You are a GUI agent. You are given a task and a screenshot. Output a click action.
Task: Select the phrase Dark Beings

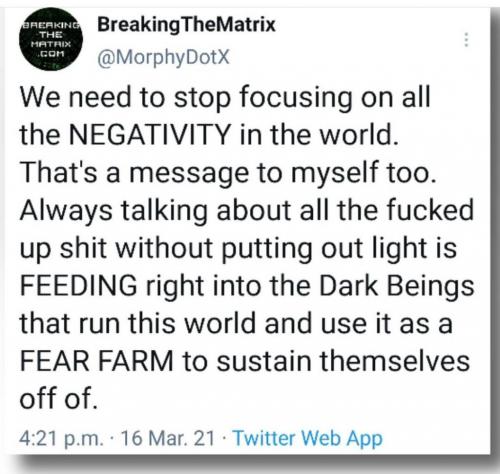coord(397,285)
